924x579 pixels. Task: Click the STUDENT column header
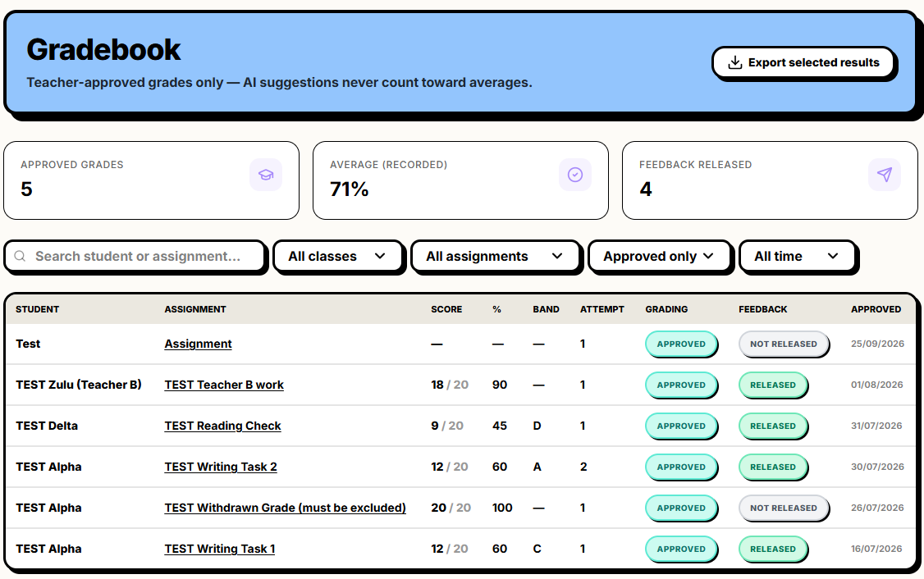(x=37, y=309)
